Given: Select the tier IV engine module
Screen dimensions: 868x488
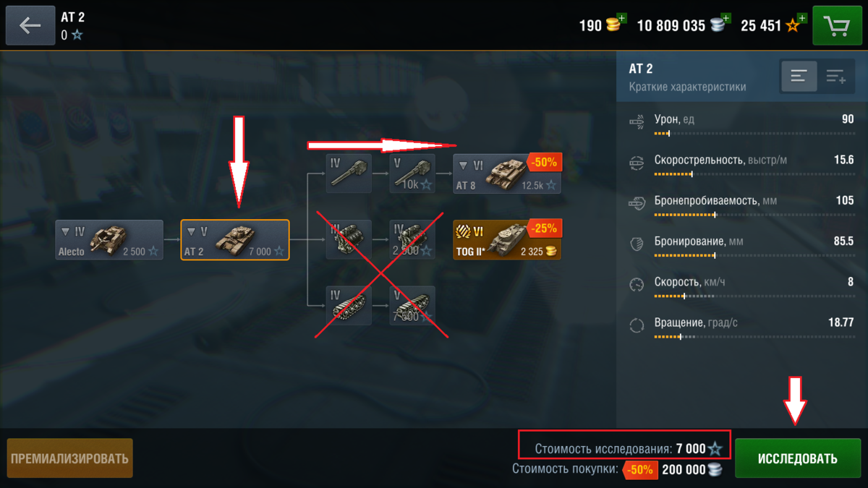Looking at the screenshot, I should 349,239.
